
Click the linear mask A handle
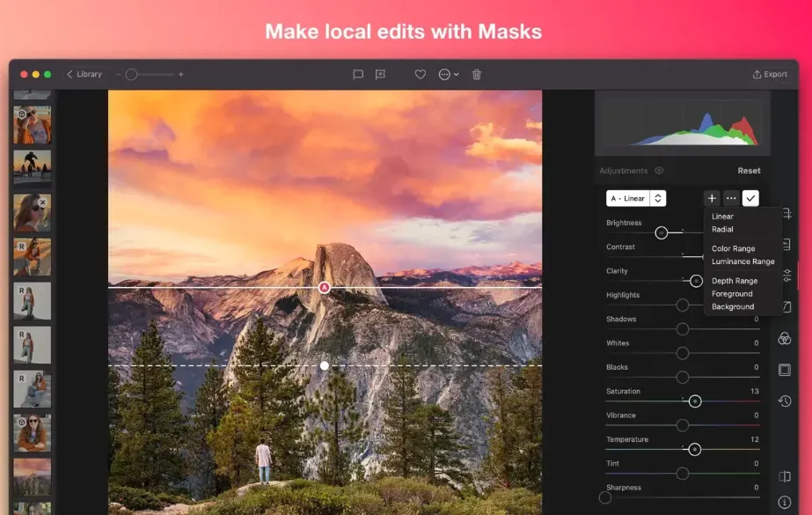[x=324, y=288]
